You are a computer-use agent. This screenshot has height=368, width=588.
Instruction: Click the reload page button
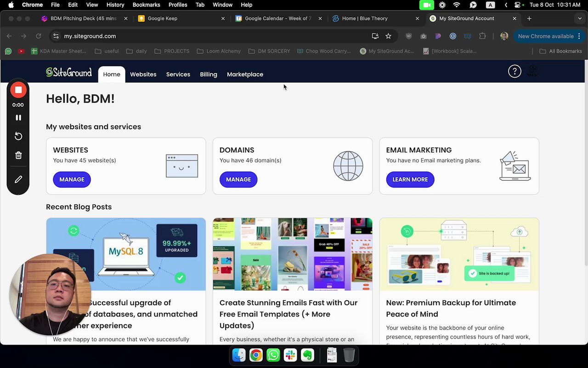pos(39,36)
